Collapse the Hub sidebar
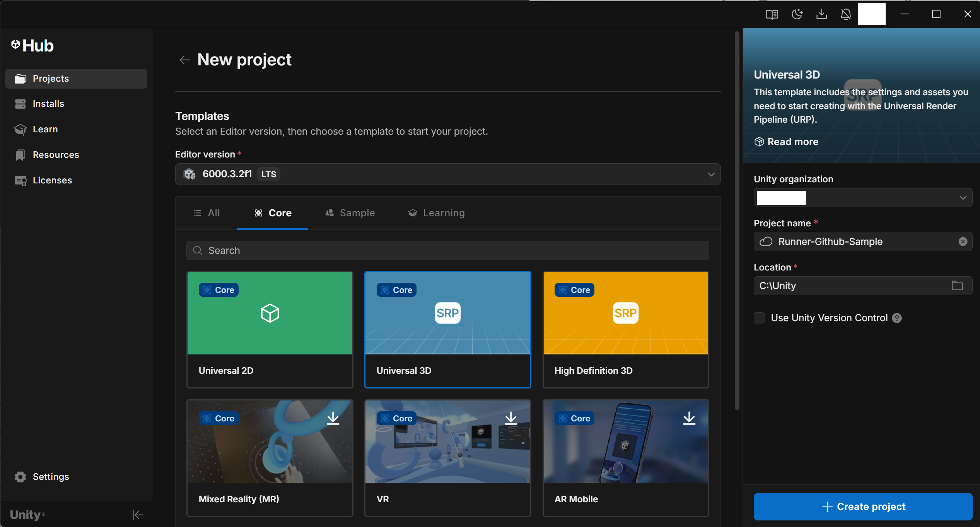Image resolution: width=980 pixels, height=527 pixels. point(138,515)
